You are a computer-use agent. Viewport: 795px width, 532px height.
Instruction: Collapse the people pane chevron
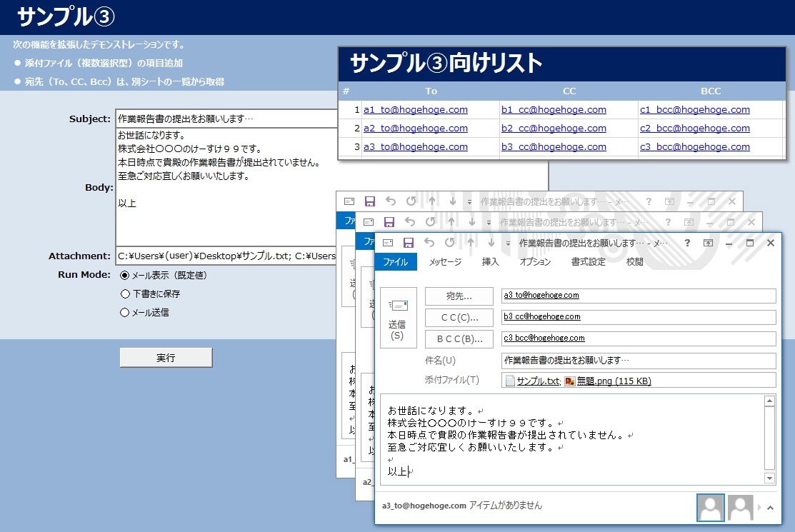(770, 508)
